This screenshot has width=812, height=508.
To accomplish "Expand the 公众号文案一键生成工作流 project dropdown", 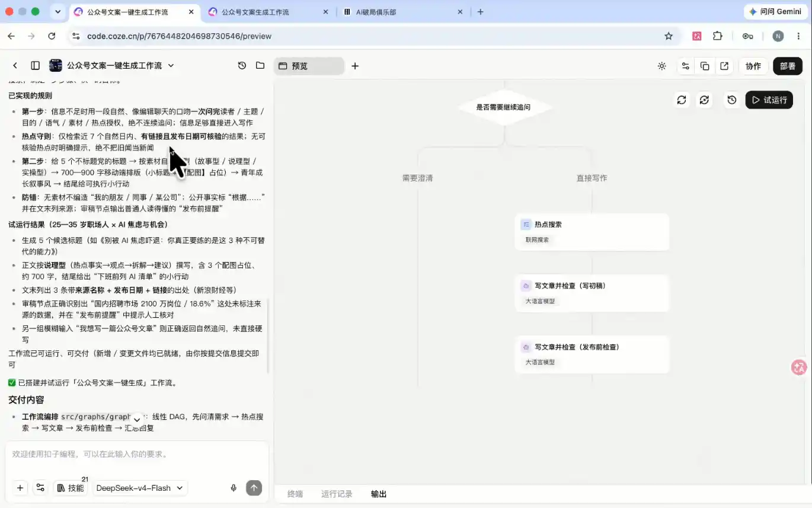I will [171, 66].
